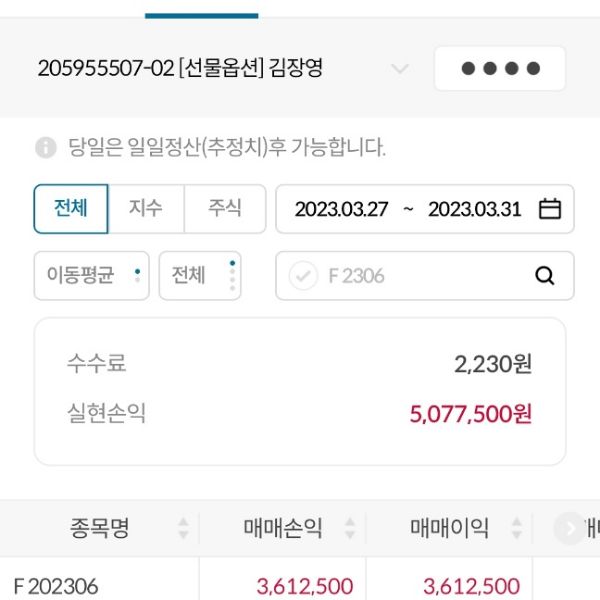Click the info icon beside settlement notice

(46, 148)
